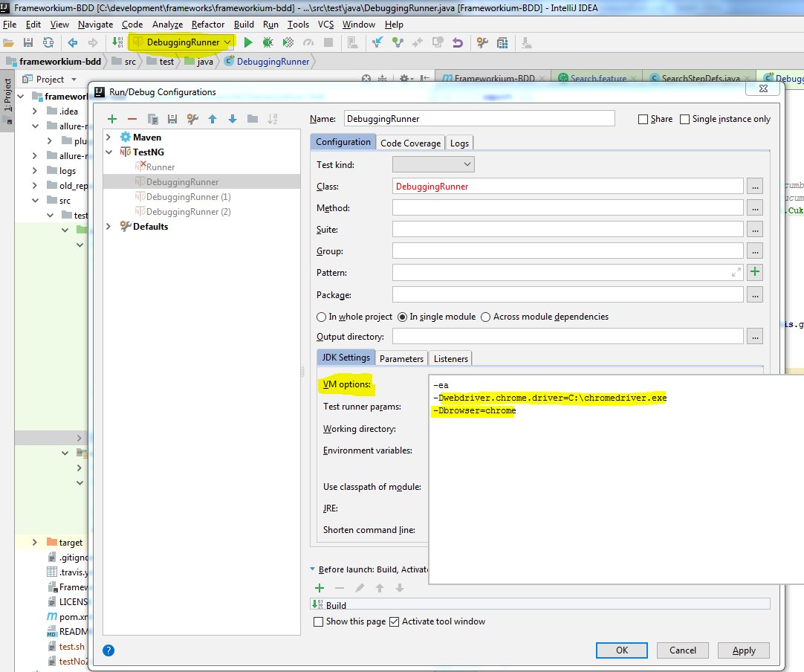Click the Stop icon in main toolbar
The image size is (804, 672).
click(328, 42)
